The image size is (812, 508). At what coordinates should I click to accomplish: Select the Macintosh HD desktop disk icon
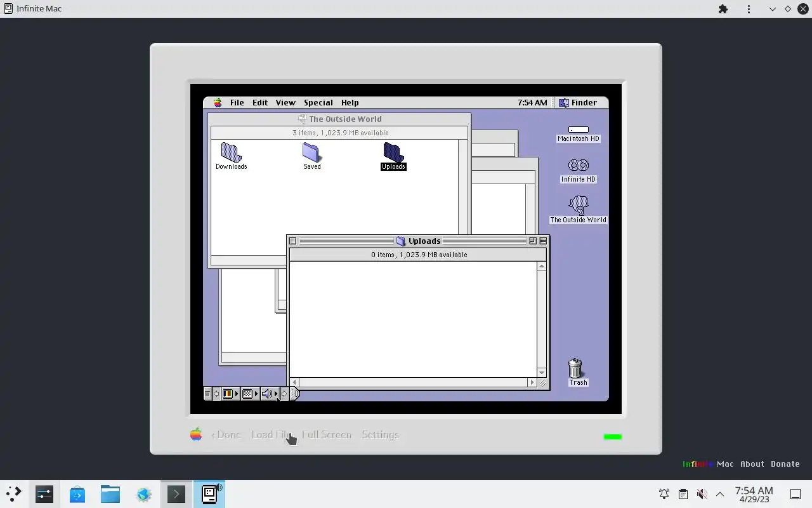pos(578,130)
